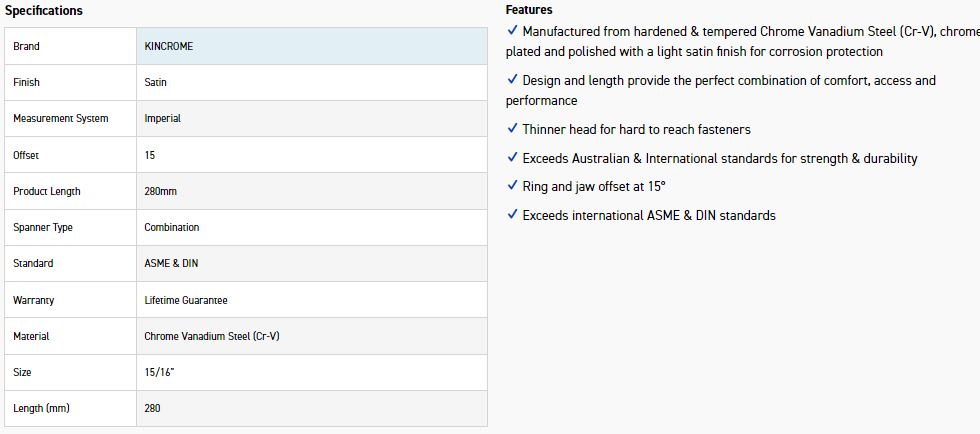Image resolution: width=980 pixels, height=434 pixels.
Task: Click the checkmark next to design and length feature
Action: 512,80
